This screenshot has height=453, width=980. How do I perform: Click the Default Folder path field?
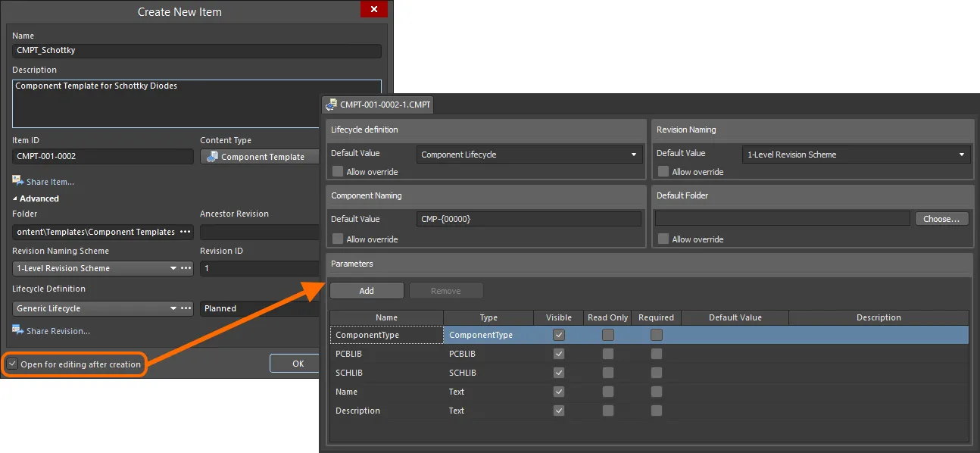tap(782, 218)
